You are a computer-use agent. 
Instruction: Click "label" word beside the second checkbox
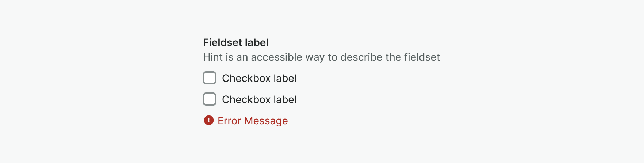click(x=285, y=99)
